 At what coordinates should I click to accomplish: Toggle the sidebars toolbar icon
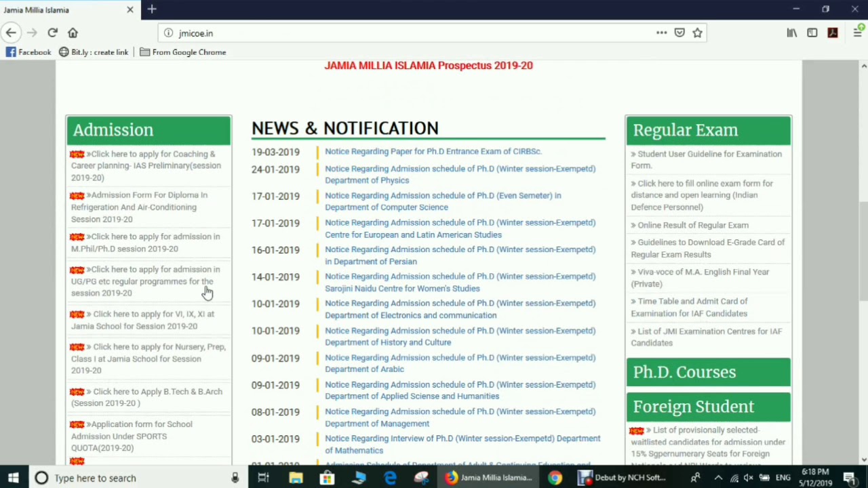point(812,33)
